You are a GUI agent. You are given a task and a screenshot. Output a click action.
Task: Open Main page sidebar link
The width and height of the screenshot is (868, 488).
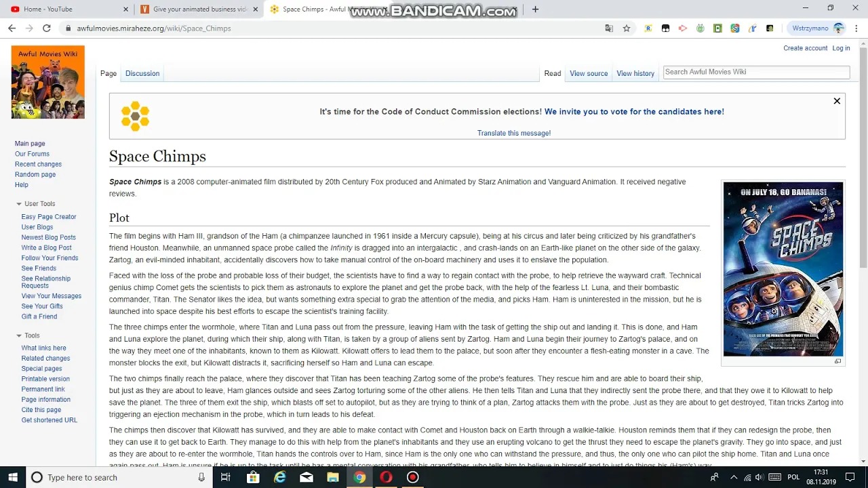[30, 144]
